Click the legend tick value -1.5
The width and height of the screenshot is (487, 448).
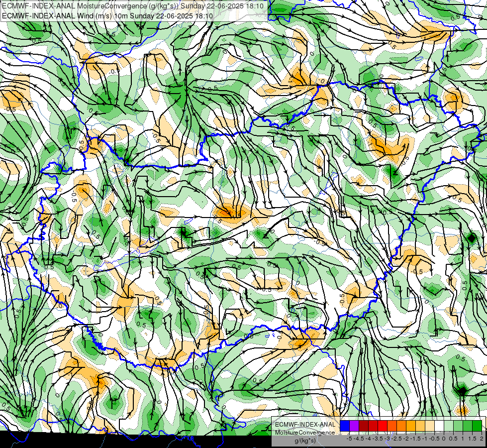pos(415,439)
